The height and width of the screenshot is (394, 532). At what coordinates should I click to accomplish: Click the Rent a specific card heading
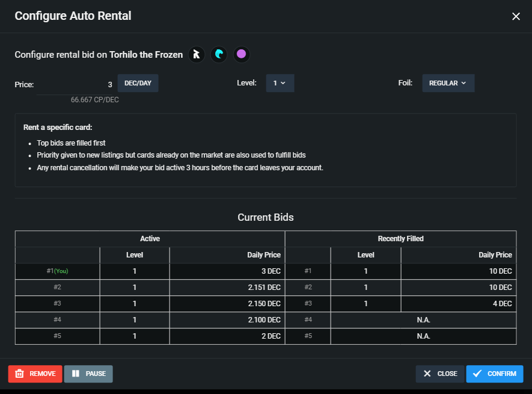58,128
